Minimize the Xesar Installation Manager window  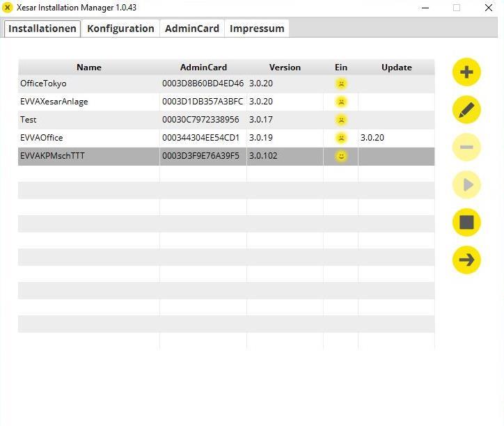425,8
